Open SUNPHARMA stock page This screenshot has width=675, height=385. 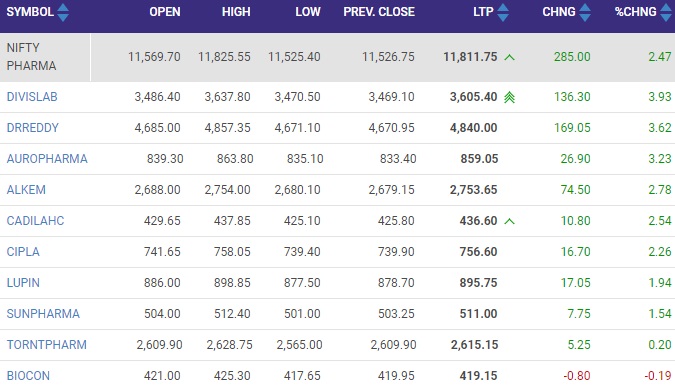pos(43,314)
